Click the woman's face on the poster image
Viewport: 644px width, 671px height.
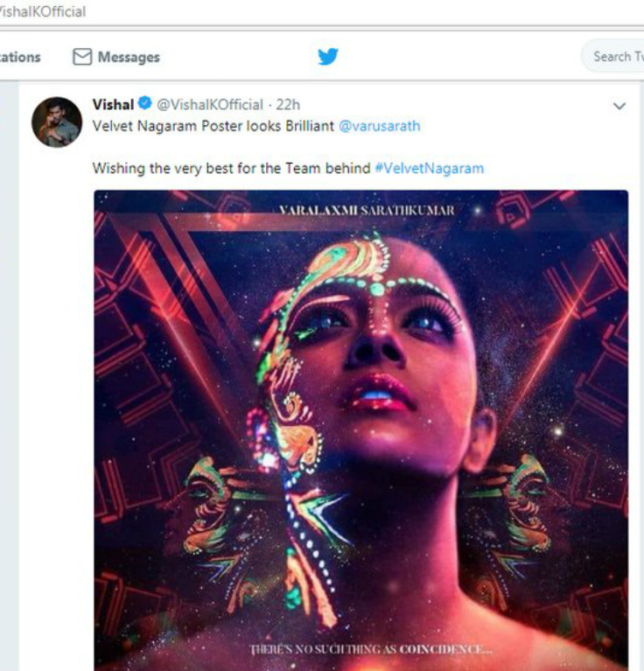coord(376,350)
